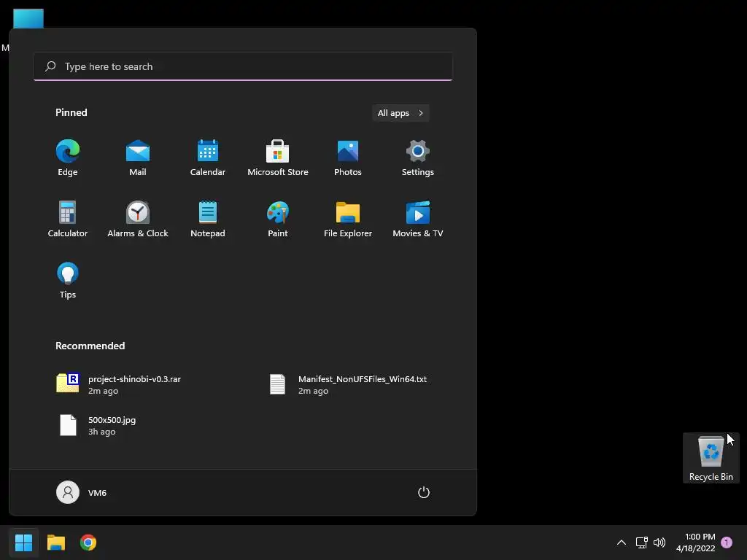Click the power button icon

pyautogui.click(x=424, y=492)
